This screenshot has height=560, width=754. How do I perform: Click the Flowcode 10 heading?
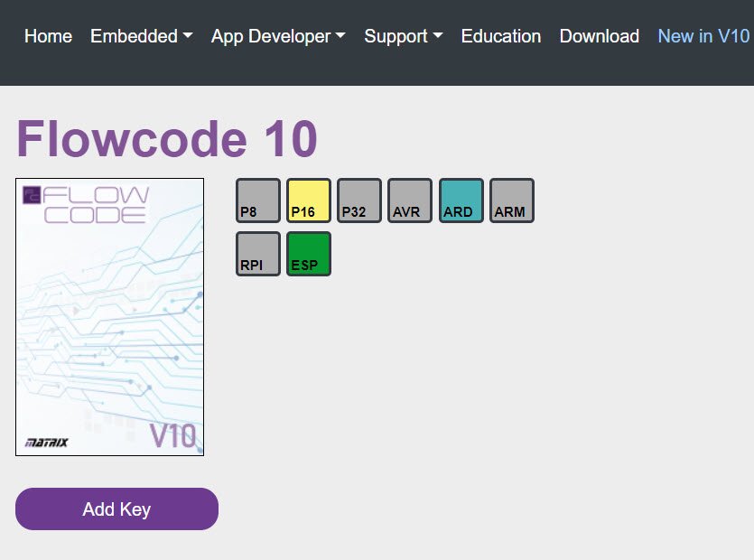pos(167,139)
